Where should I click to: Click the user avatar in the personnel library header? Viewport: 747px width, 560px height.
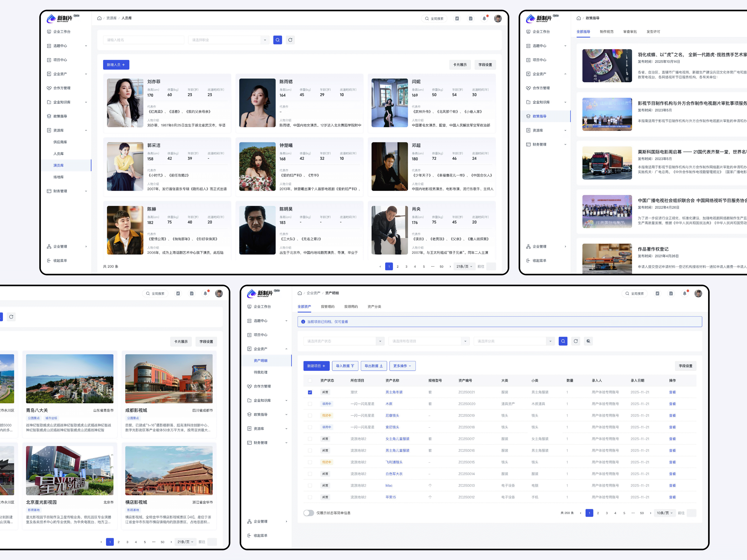click(498, 18)
